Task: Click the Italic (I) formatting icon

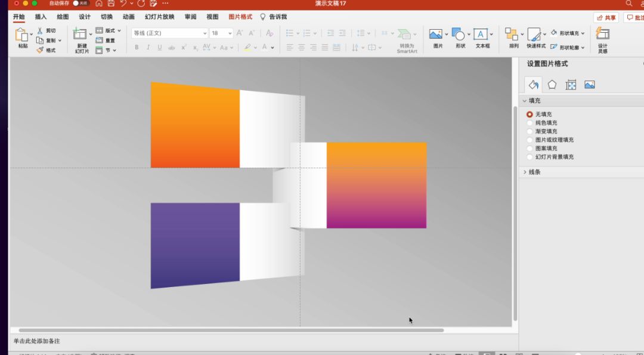Action: coord(148,48)
